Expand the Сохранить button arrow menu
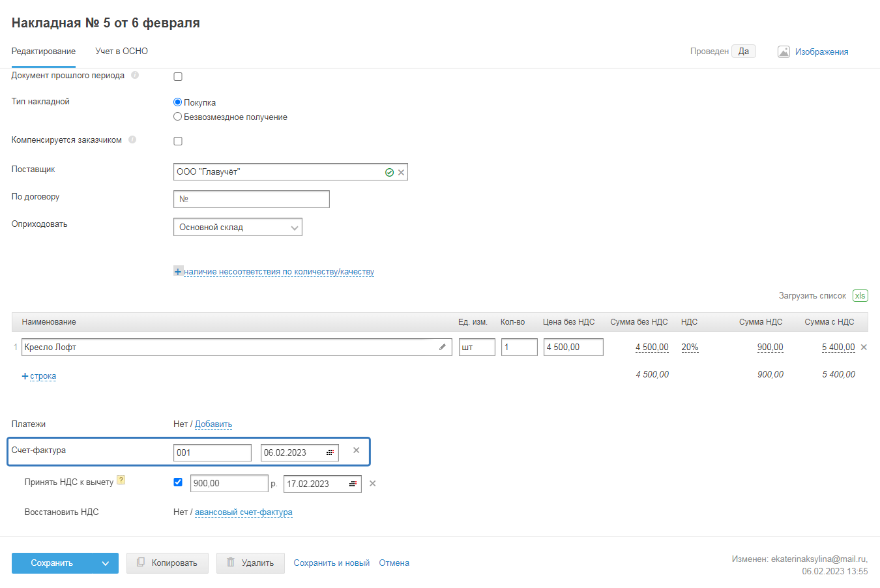880x588 pixels. (106, 564)
